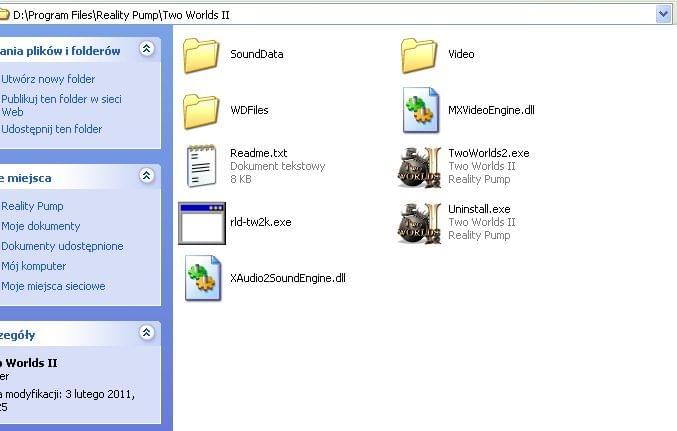677x431 pixels.
Task: Click the 'Video' folder name
Action: tap(461, 54)
